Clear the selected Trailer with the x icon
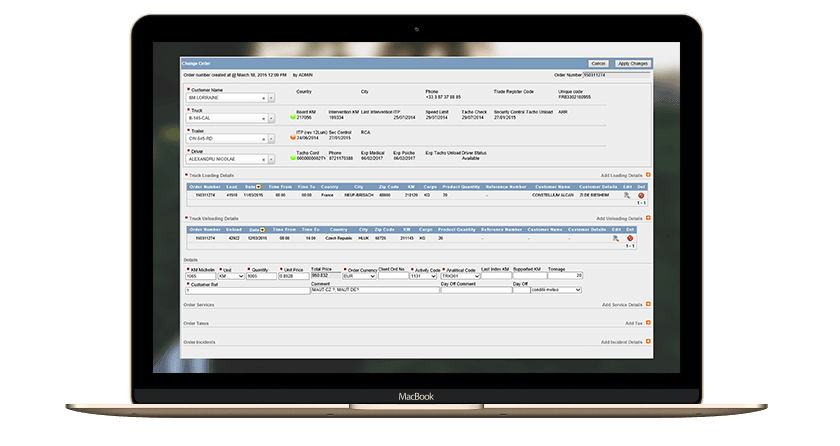 point(264,138)
